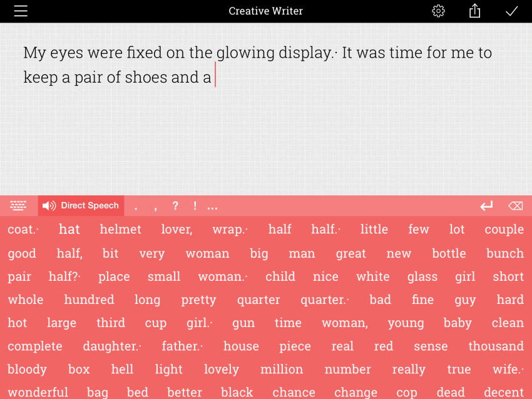The image size is (532, 399).
Task: Select the word 'whole'
Action: [x=26, y=300]
